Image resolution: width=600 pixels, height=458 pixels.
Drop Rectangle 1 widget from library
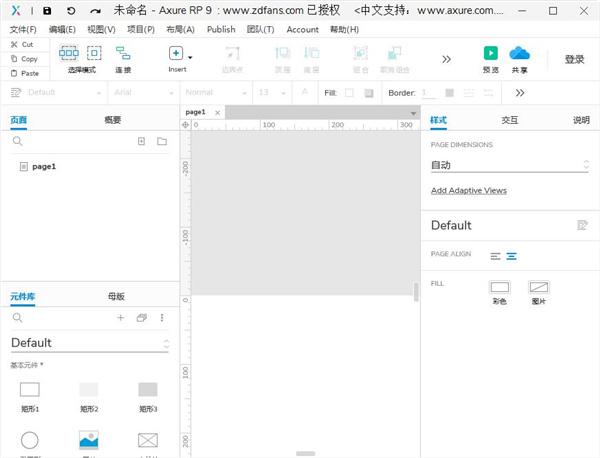pos(29,390)
